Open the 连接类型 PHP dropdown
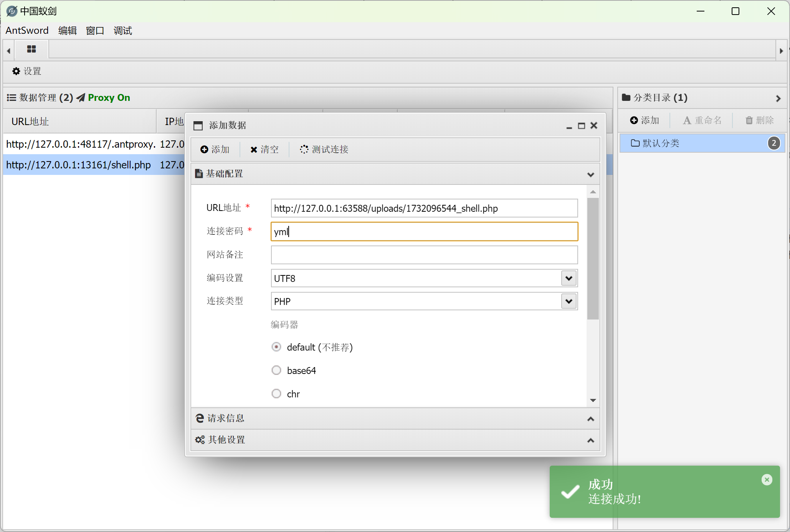The width and height of the screenshot is (790, 532). tap(569, 301)
